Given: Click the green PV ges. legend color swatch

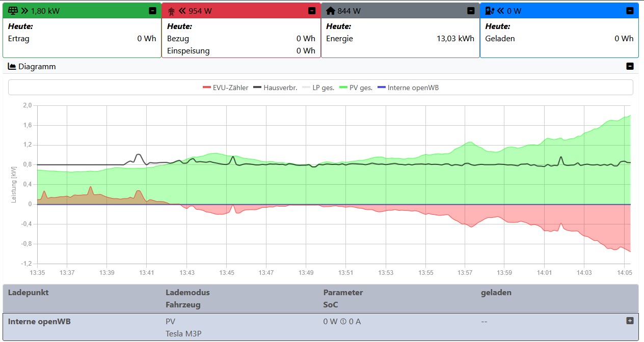Looking at the screenshot, I should [345, 88].
